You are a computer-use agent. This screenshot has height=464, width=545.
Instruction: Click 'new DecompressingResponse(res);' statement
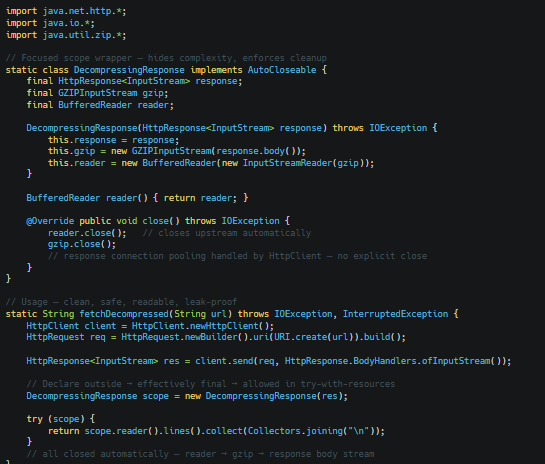(x=266, y=396)
